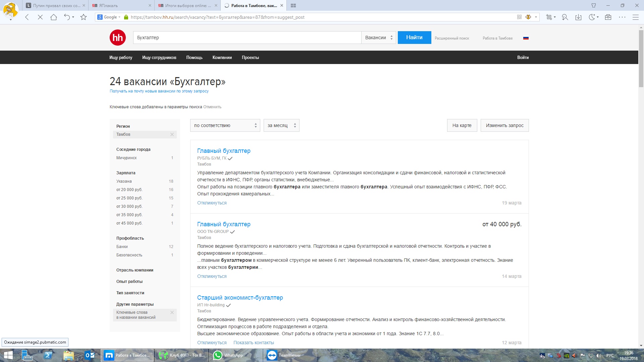
Task: Open TeamViewer from the taskbar
Action: tap(290, 355)
